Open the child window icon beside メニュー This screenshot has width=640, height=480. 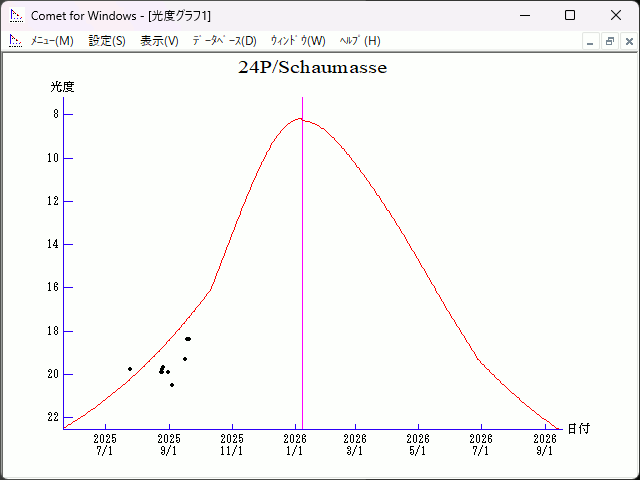coord(16,41)
